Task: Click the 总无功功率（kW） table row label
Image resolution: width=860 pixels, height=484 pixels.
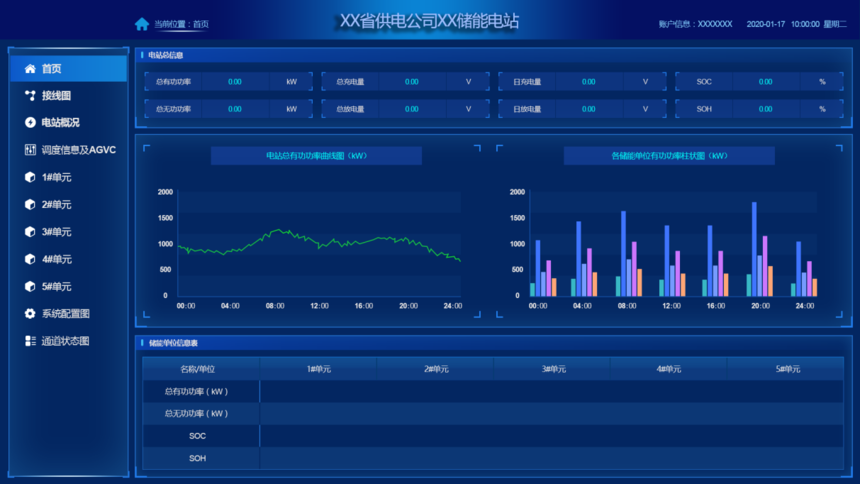Action: tap(197, 413)
